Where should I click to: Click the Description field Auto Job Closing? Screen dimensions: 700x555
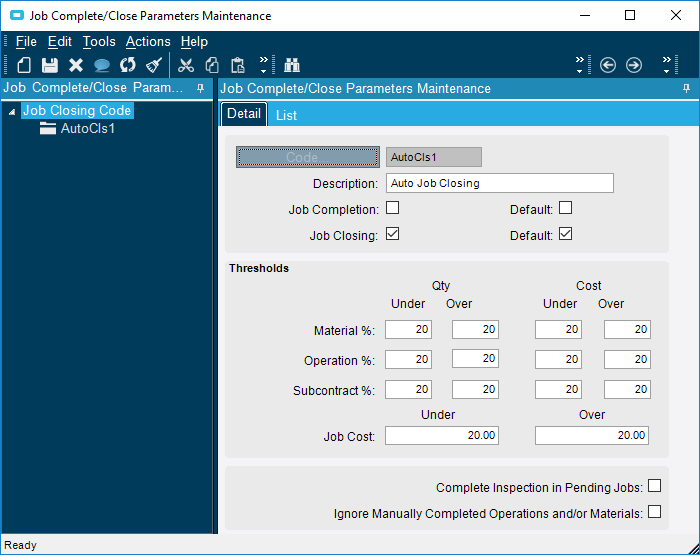(500, 183)
